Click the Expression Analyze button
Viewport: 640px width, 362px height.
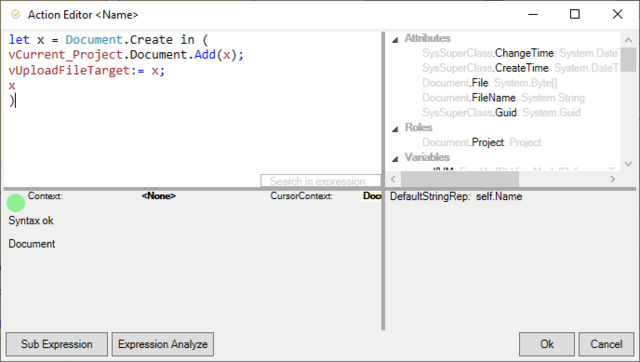pos(163,344)
